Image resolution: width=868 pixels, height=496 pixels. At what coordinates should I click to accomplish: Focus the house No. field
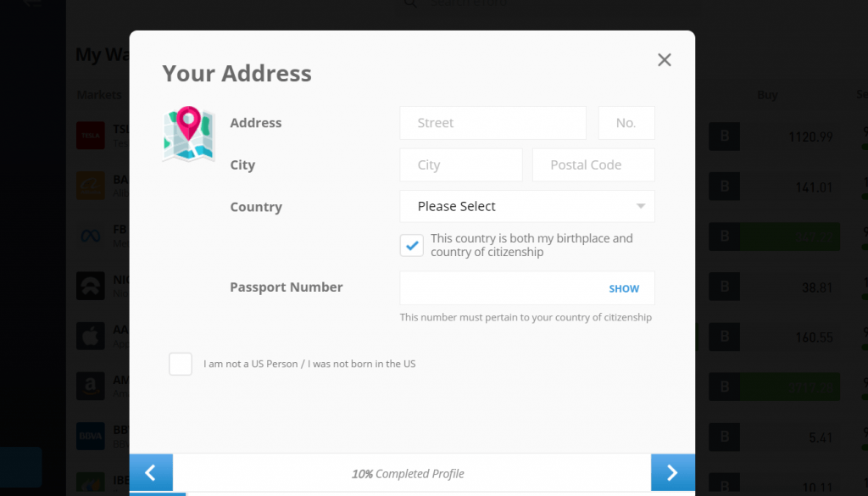click(626, 123)
